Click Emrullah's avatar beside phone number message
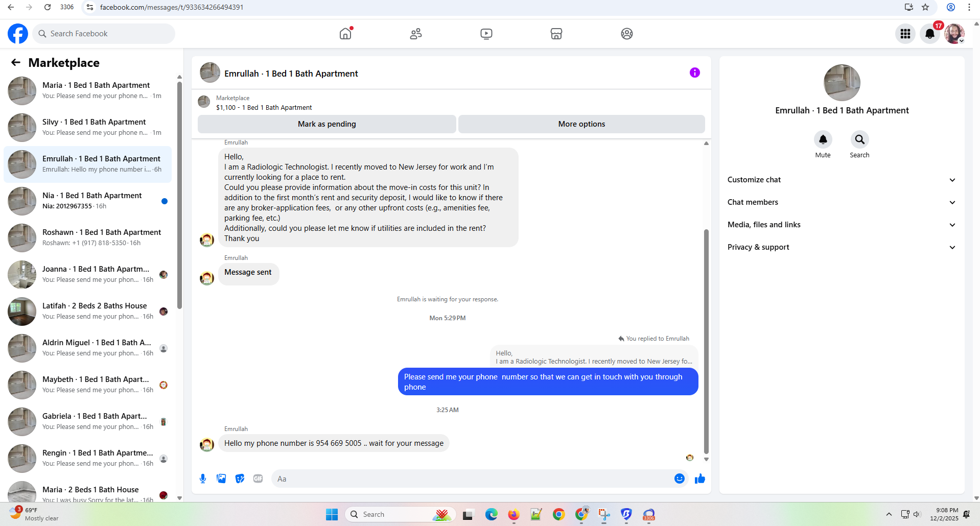The width and height of the screenshot is (980, 526). click(x=207, y=444)
